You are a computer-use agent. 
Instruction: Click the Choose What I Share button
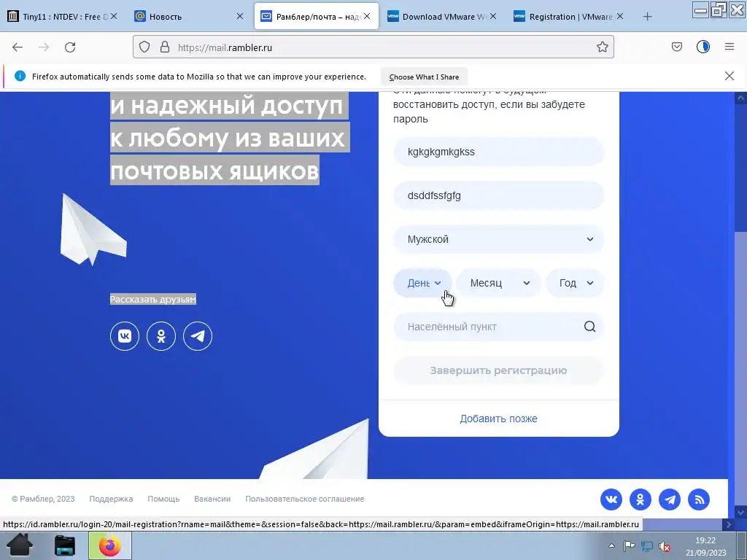click(424, 77)
